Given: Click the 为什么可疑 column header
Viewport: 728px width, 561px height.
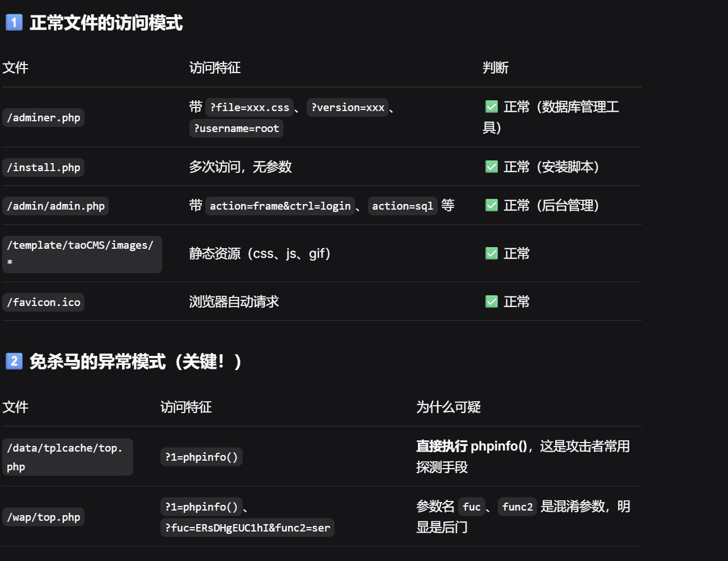Looking at the screenshot, I should pos(448,407).
